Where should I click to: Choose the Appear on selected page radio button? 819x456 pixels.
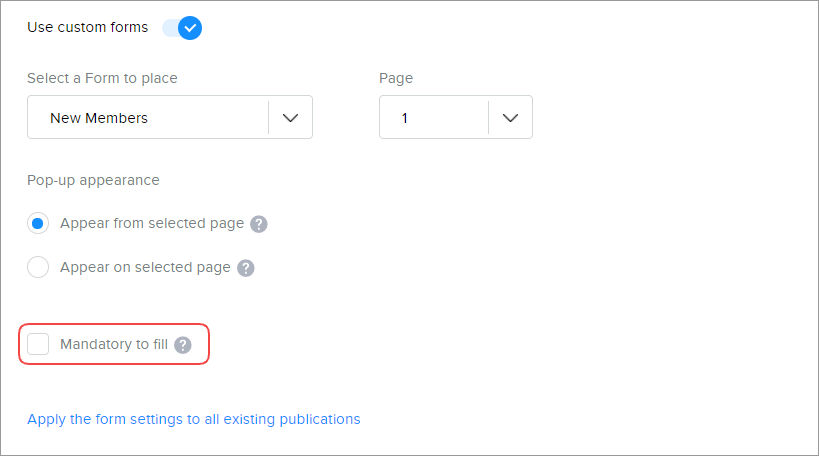tap(38, 267)
